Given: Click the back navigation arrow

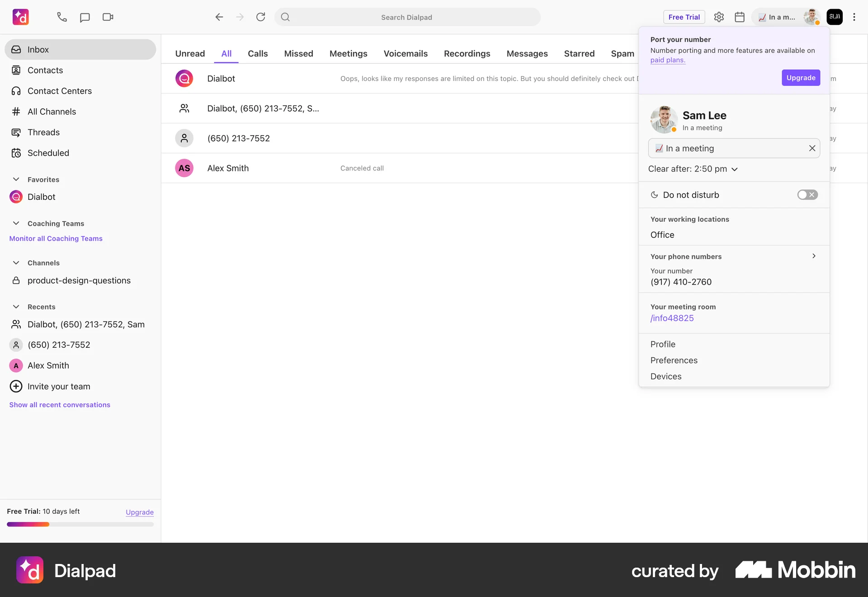Looking at the screenshot, I should coord(219,17).
